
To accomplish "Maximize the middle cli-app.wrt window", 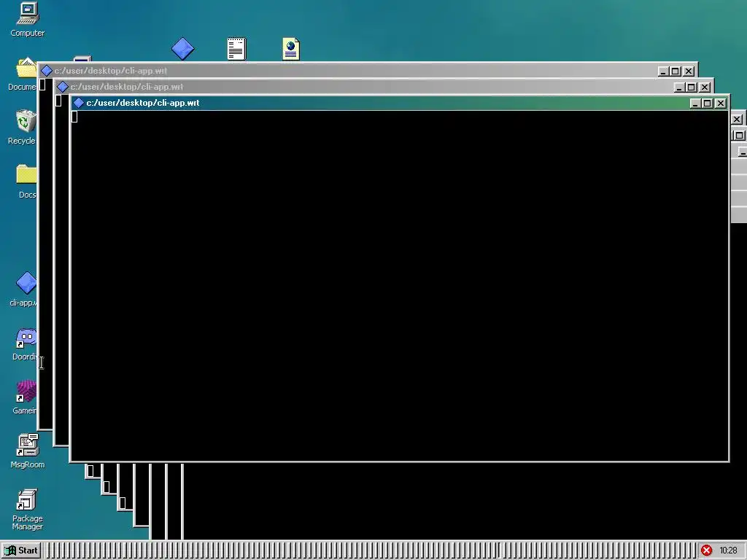I will (x=692, y=87).
